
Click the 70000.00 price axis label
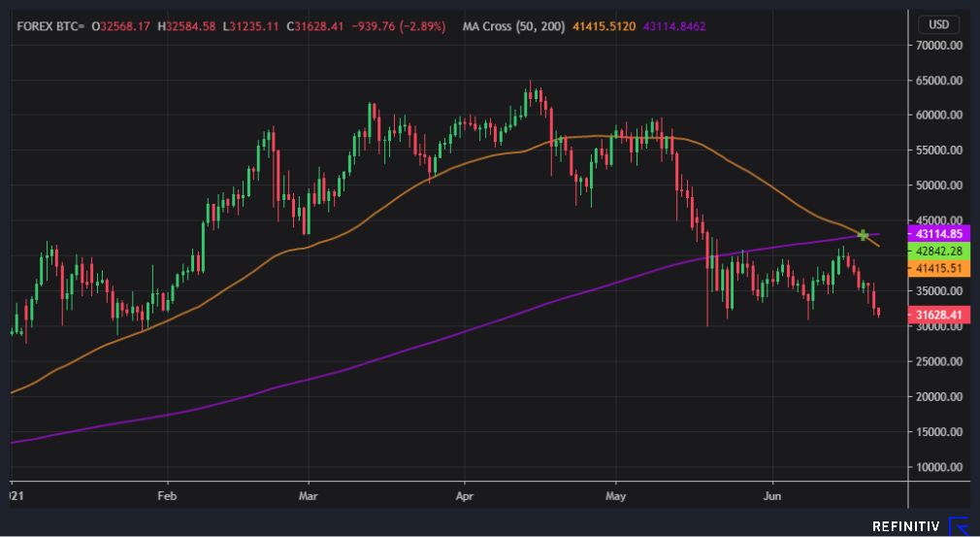(939, 45)
